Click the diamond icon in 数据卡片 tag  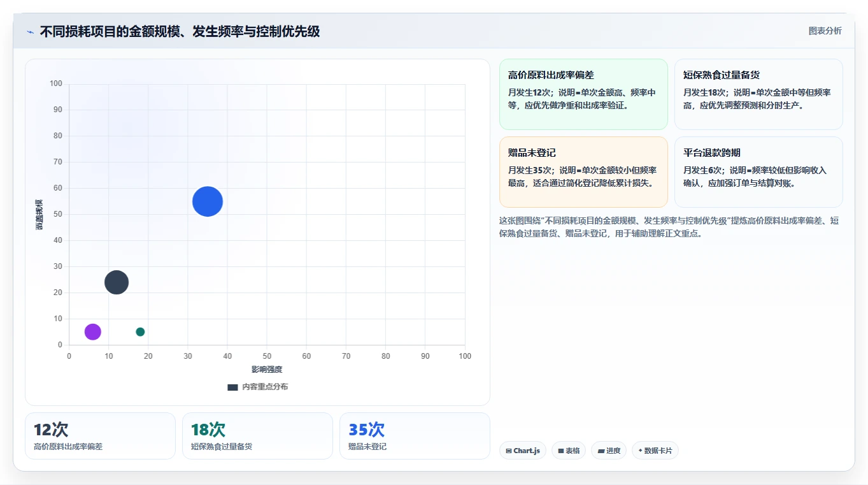tap(640, 451)
